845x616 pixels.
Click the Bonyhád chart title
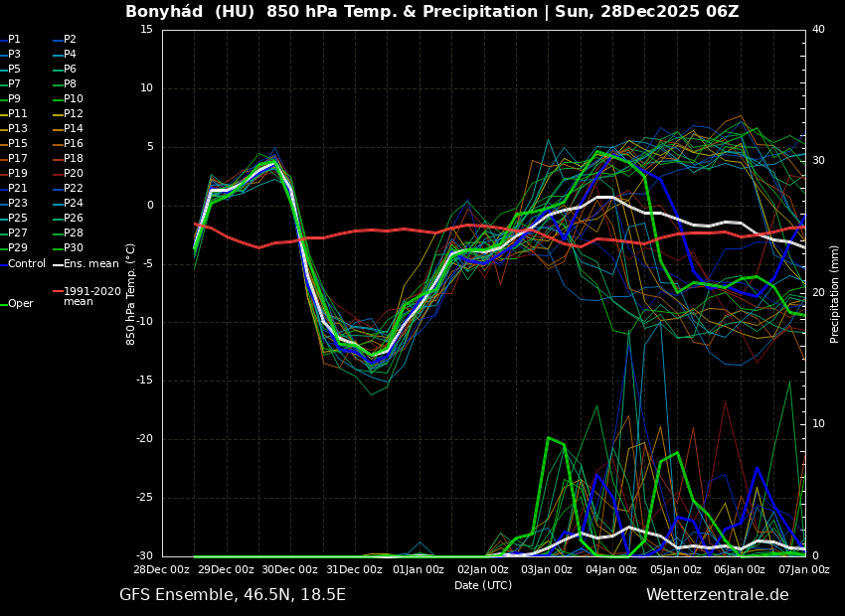click(431, 12)
